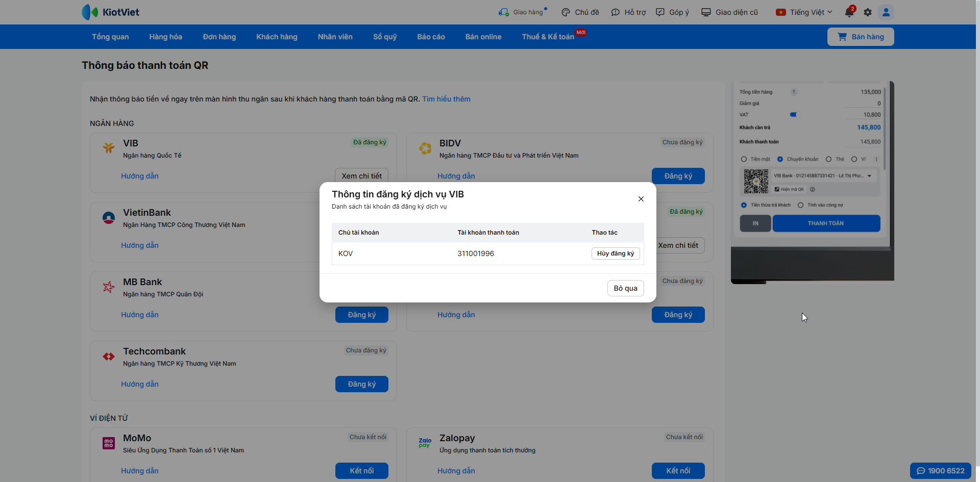
Task: Click the Techcombank logo
Action: 109,357
